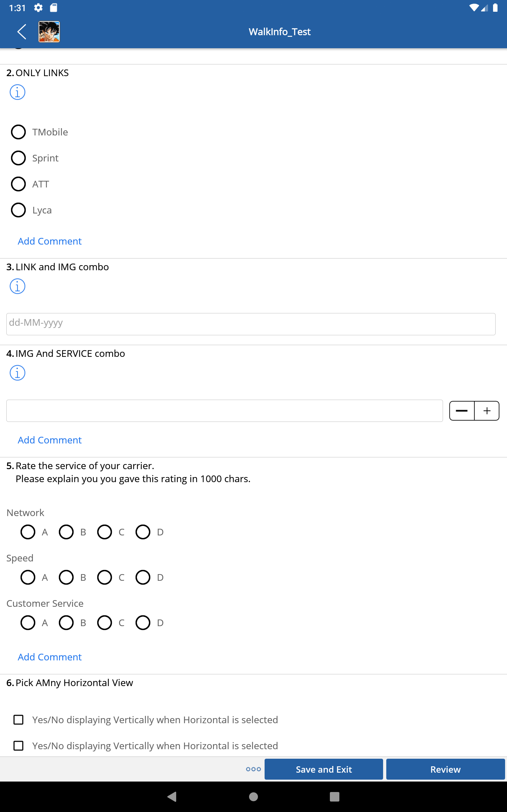Show info for ONLY LINKS question

coord(17,92)
